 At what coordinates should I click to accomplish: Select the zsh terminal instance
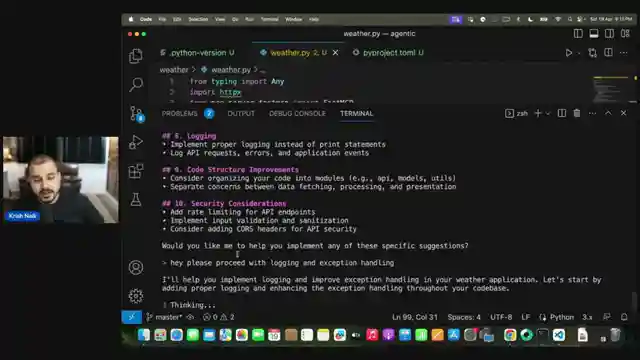[516, 113]
